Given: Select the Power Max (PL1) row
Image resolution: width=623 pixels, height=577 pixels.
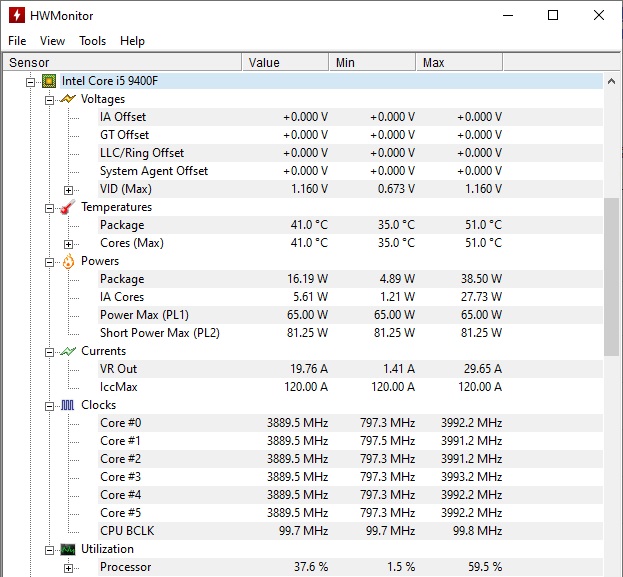Looking at the screenshot, I should [x=351, y=315].
